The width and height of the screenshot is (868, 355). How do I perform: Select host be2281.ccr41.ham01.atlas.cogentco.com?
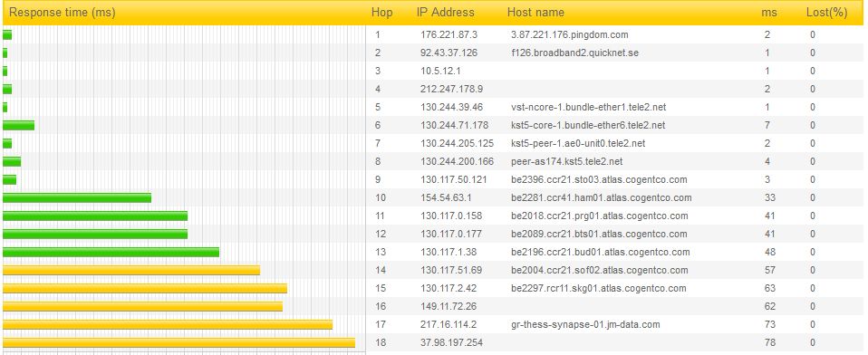pyautogui.click(x=602, y=198)
